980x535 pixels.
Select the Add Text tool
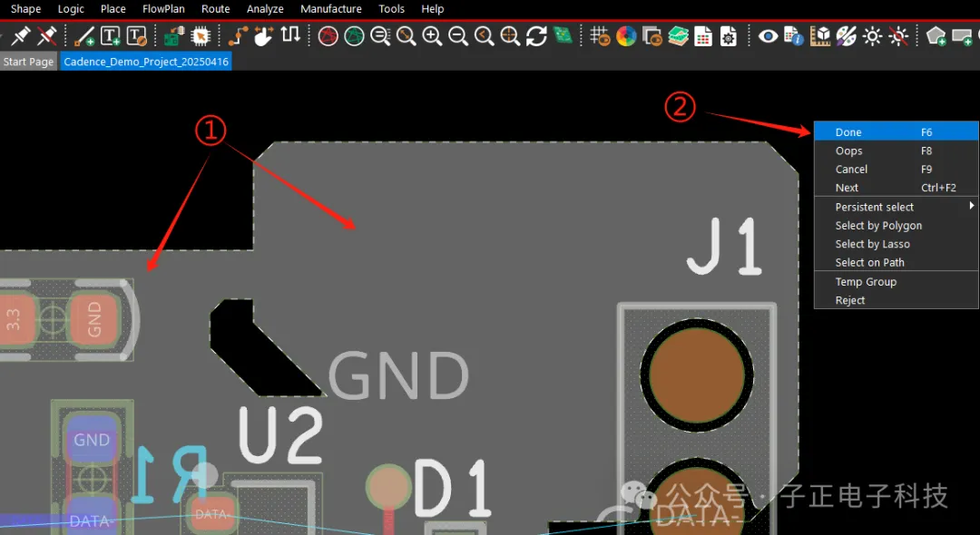(x=111, y=36)
